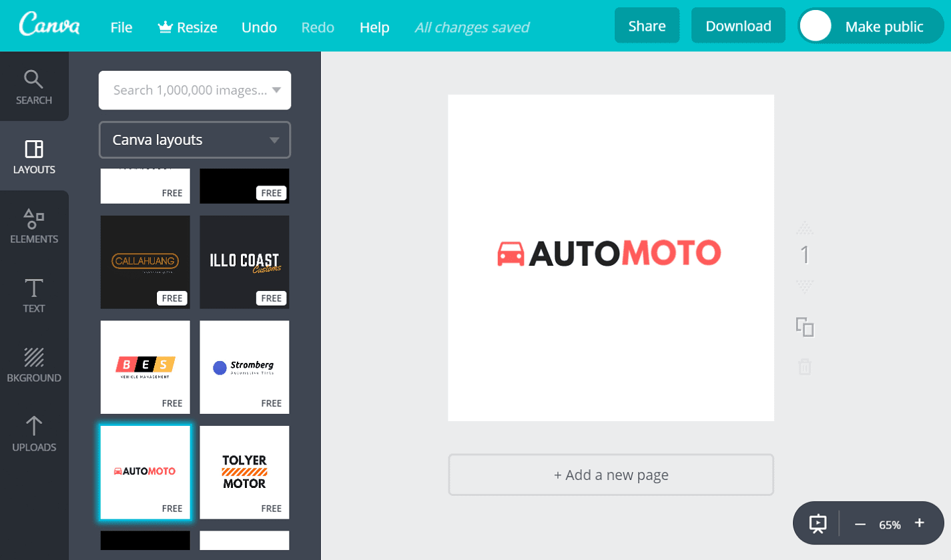Open the Search panel in sidebar

[34, 87]
